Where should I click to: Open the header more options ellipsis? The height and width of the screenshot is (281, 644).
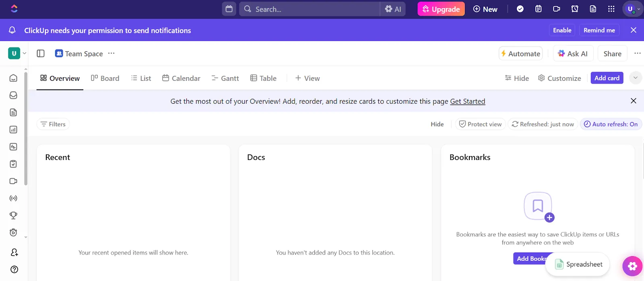pos(638,53)
